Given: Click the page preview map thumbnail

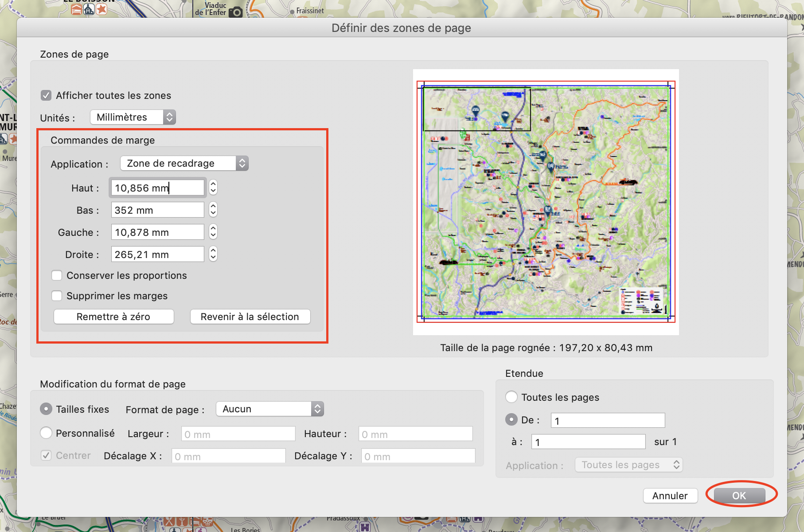Looking at the screenshot, I should click(x=546, y=202).
